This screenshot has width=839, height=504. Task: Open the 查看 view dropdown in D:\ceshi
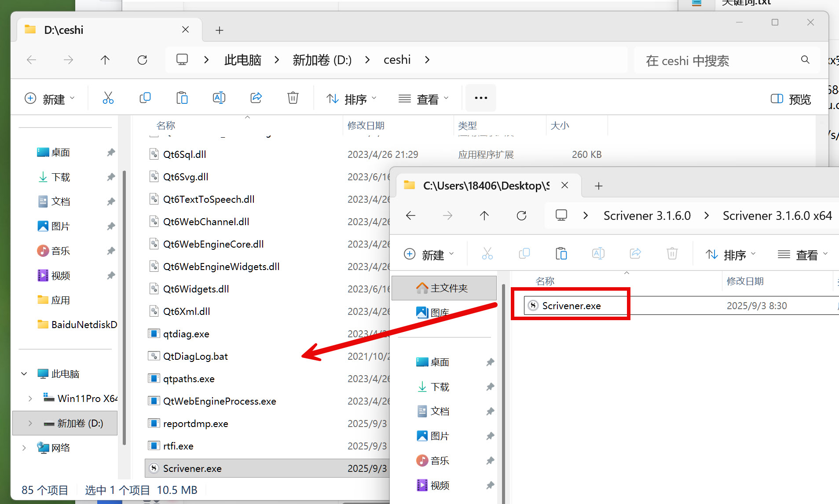(423, 99)
